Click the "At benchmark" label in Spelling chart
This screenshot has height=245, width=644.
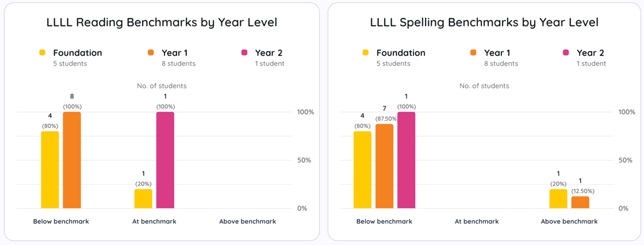point(477,221)
